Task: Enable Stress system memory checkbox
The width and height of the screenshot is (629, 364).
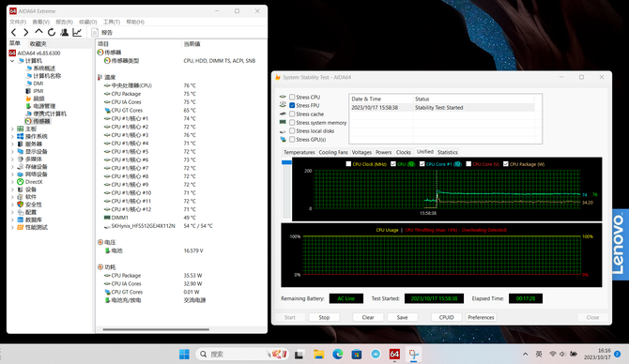Action: [x=292, y=123]
